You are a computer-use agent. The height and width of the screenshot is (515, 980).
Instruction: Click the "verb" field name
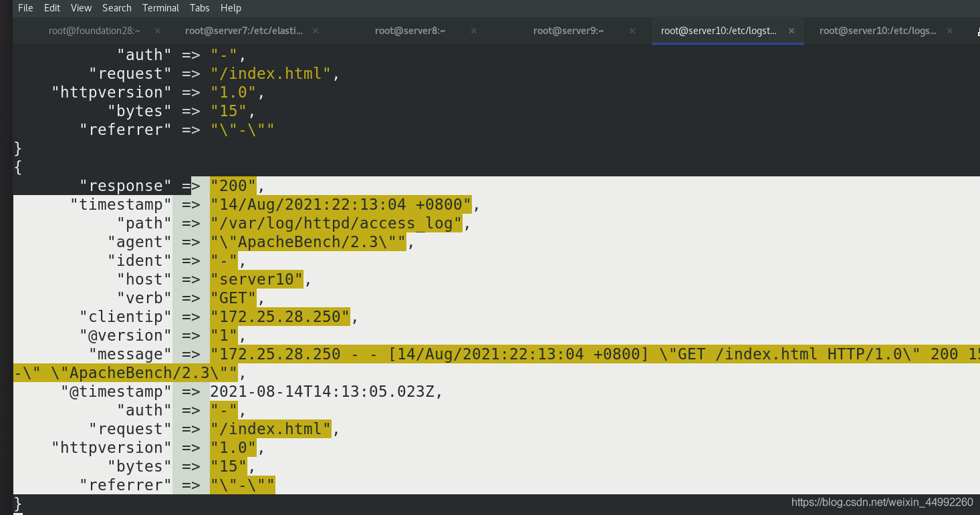(144, 298)
